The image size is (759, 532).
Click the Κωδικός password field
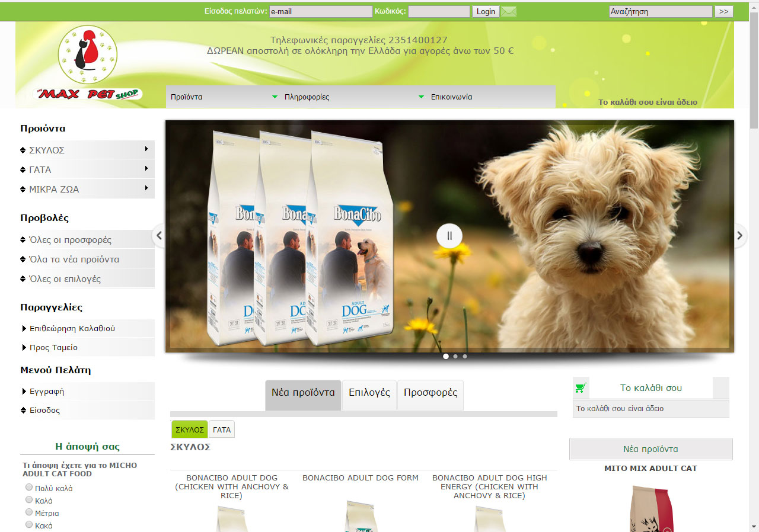439,11
